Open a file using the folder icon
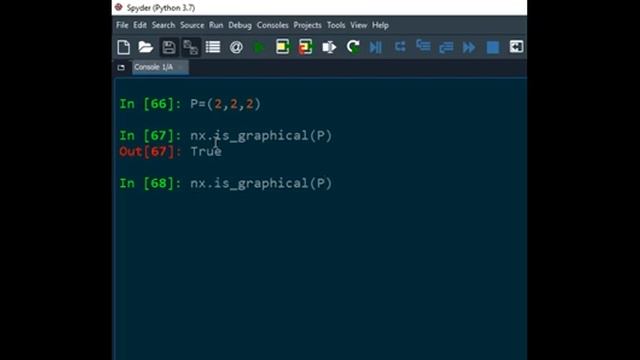Screen dimensions: 640x360 pyautogui.click(x=146, y=47)
